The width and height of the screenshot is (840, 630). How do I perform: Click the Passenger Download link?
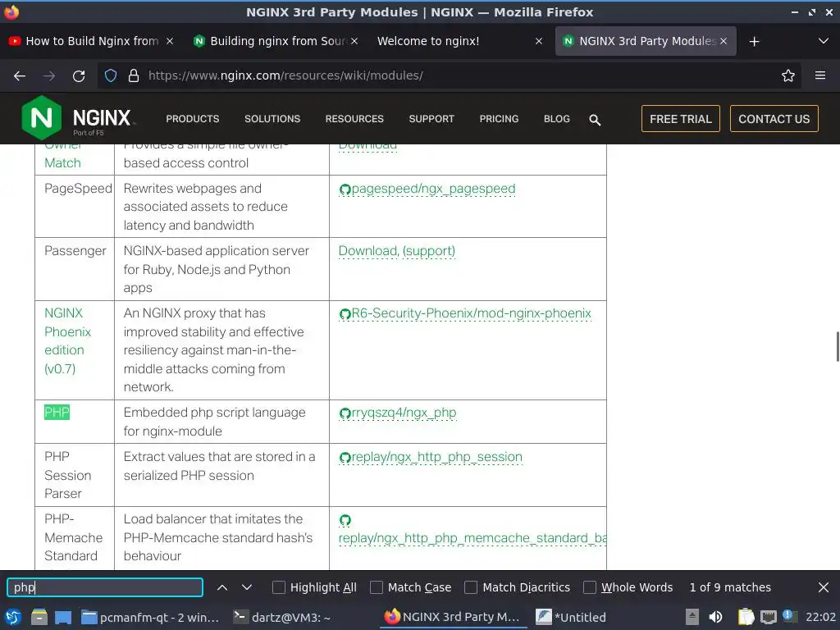(368, 251)
